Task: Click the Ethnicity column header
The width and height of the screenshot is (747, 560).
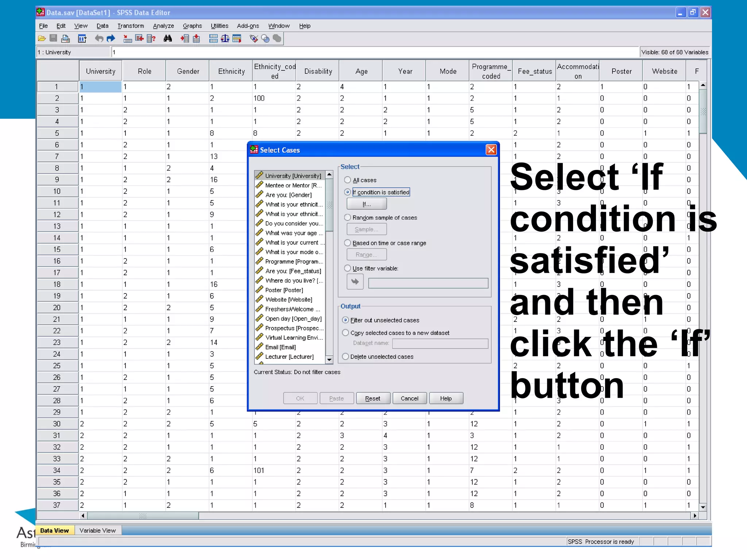Action: tap(231, 71)
